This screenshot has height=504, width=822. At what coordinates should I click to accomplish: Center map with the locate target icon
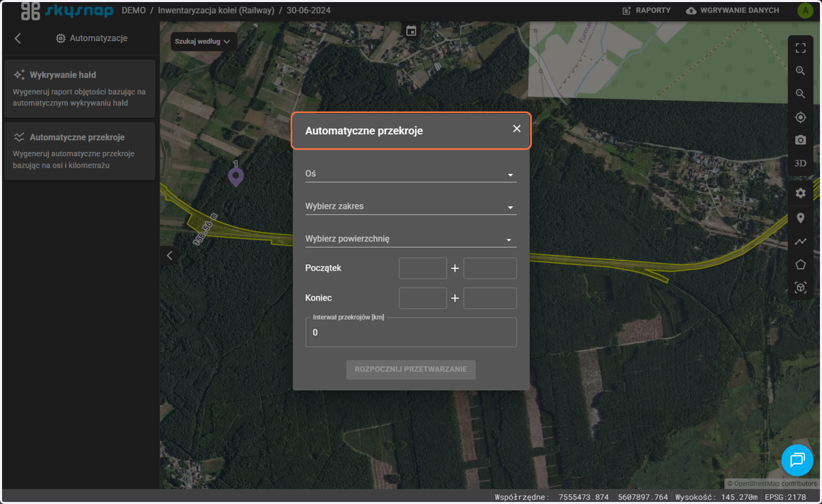800,117
